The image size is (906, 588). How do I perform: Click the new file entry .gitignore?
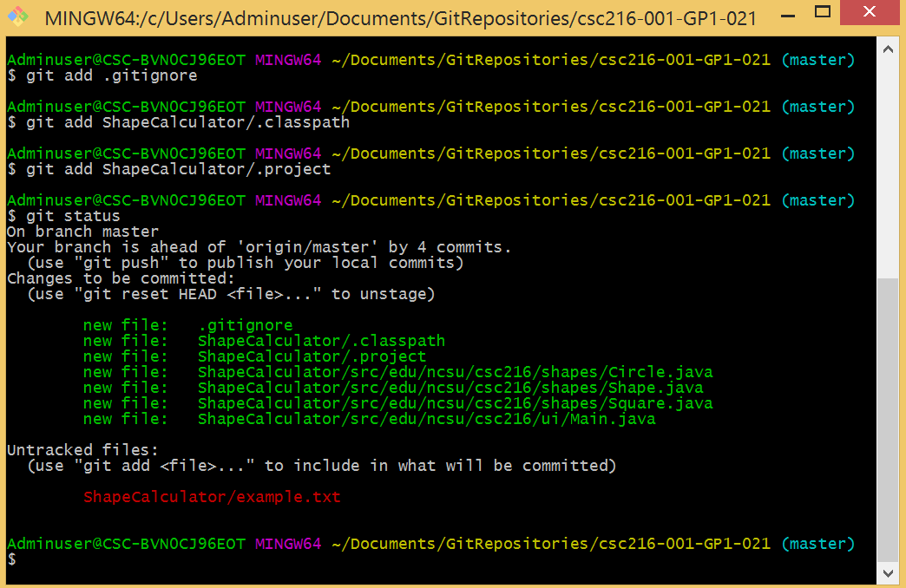click(x=246, y=324)
